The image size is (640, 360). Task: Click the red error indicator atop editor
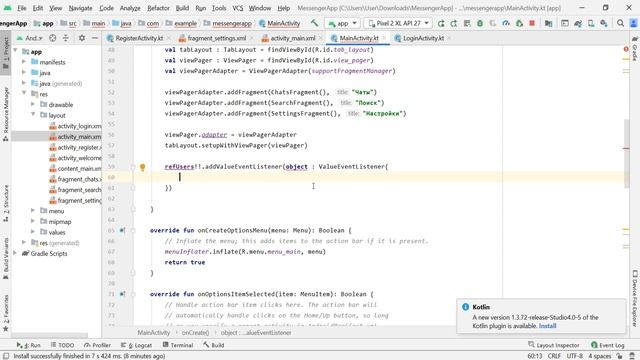[626, 49]
